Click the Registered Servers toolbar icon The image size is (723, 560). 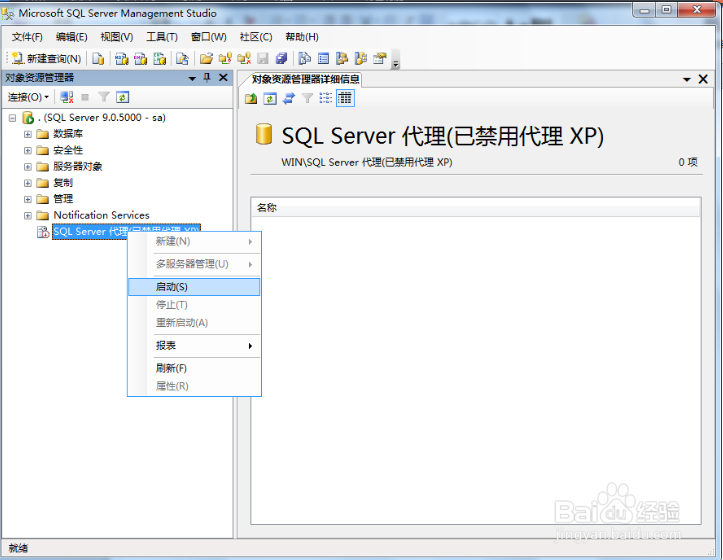click(x=305, y=59)
